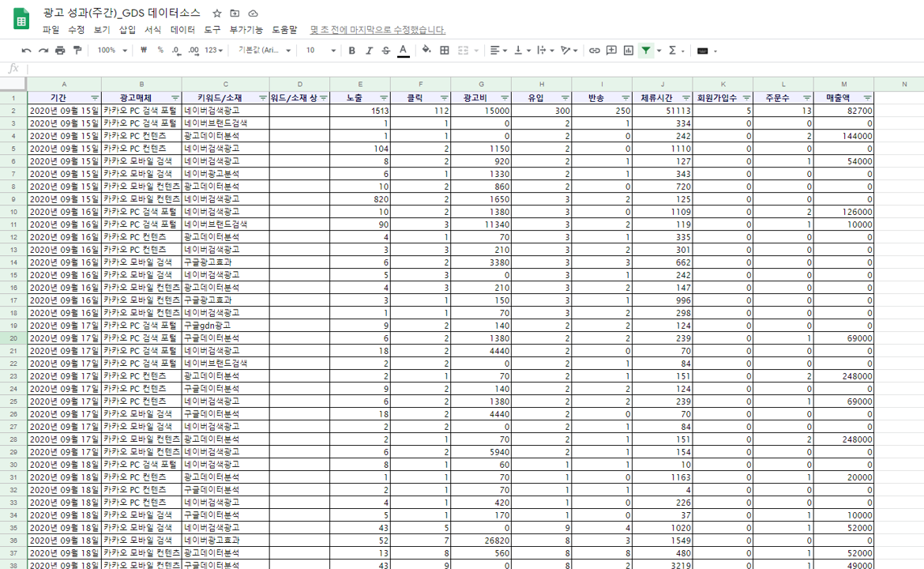Select cell with value 82700
The width and height of the screenshot is (924, 569).
pyautogui.click(x=843, y=111)
